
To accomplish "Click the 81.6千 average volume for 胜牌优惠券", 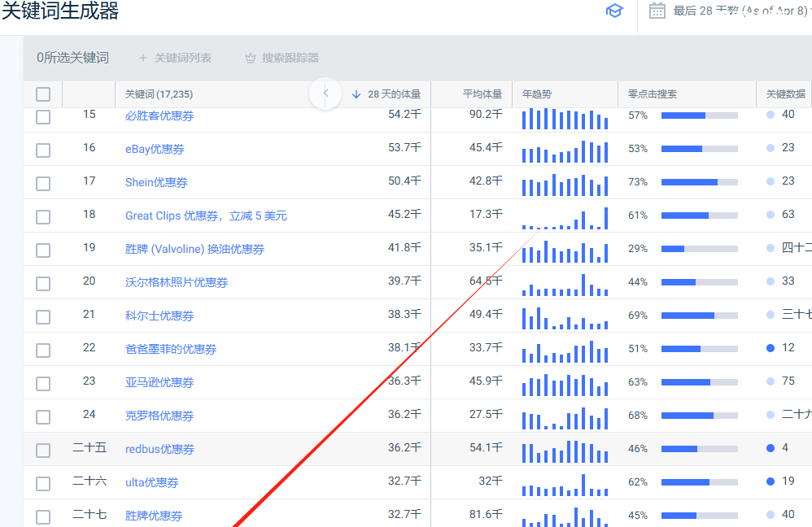I will (x=486, y=514).
